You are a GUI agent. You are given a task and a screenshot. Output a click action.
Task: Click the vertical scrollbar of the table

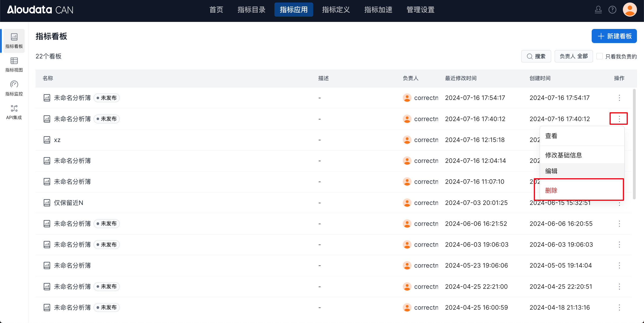point(634,143)
